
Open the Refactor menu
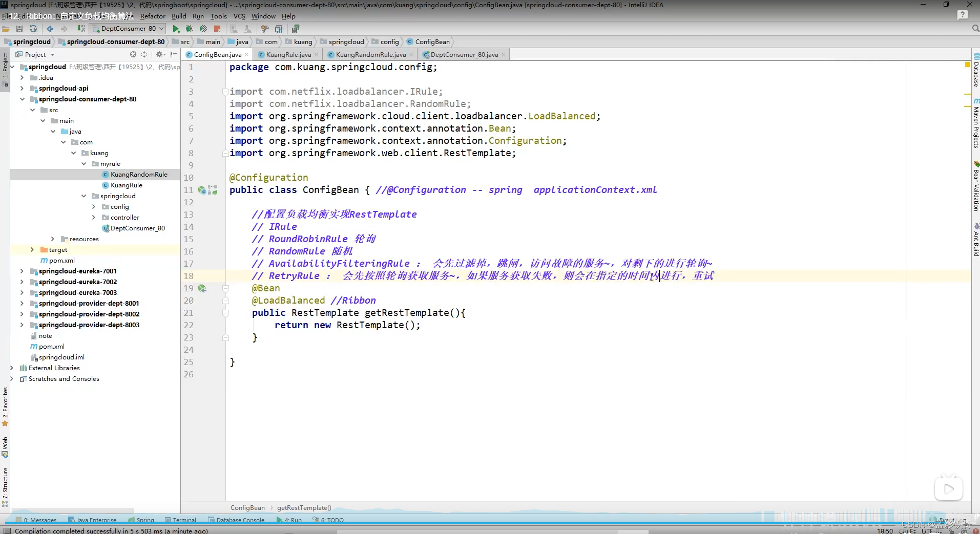pos(153,16)
